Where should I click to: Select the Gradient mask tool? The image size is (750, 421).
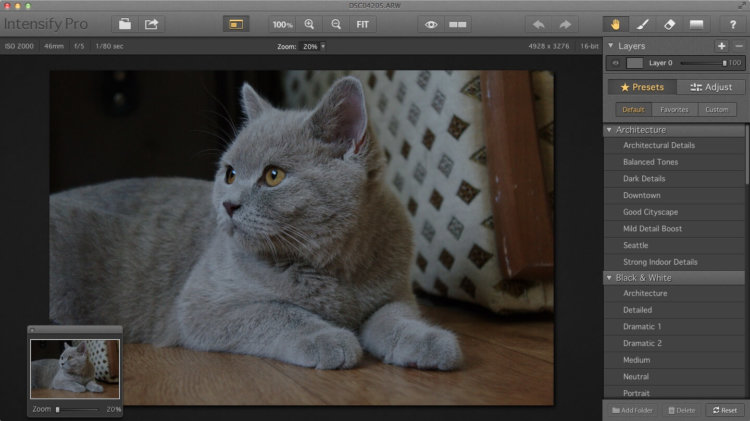[696, 24]
